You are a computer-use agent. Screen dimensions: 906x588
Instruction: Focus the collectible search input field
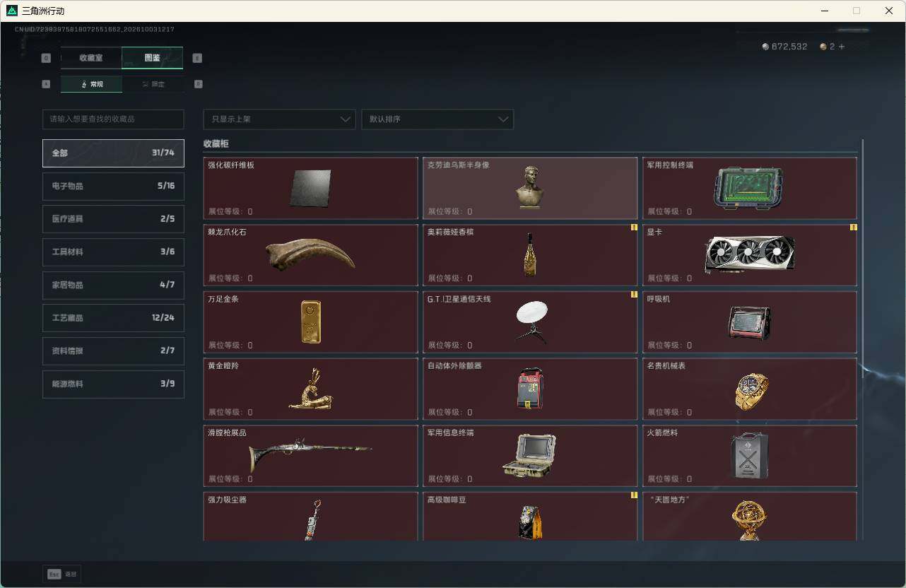113,119
